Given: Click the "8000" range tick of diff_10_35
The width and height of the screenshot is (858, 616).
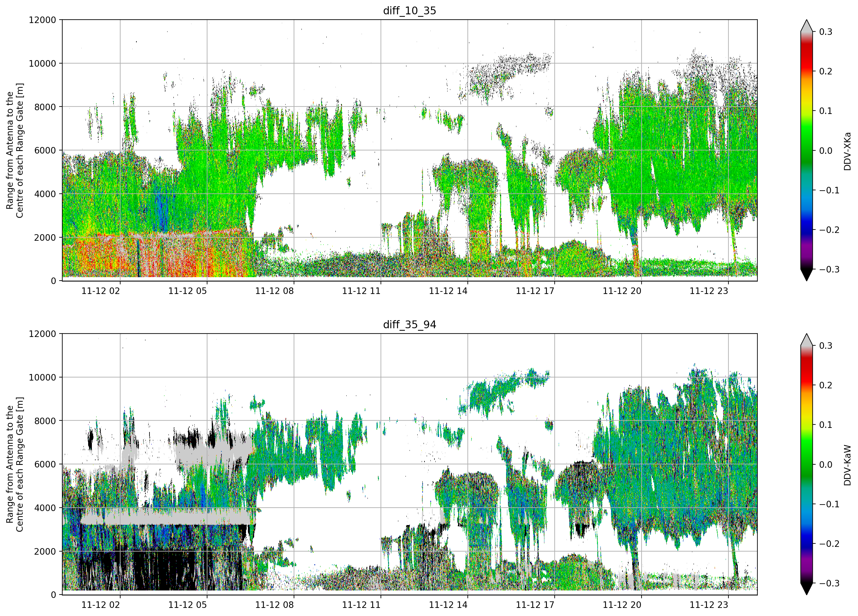Looking at the screenshot, I should (45, 107).
